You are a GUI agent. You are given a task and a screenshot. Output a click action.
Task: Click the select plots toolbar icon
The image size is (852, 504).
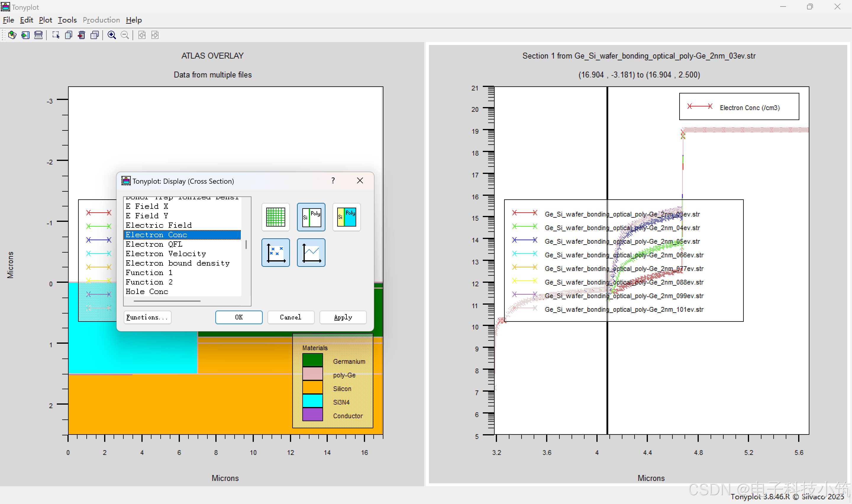point(56,35)
